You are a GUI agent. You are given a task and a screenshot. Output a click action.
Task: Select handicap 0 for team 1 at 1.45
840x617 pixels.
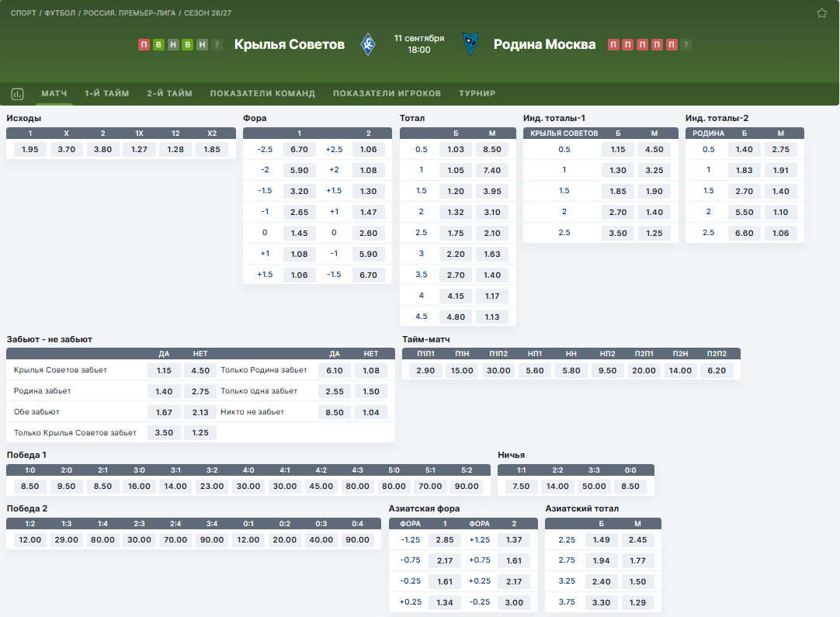300,233
